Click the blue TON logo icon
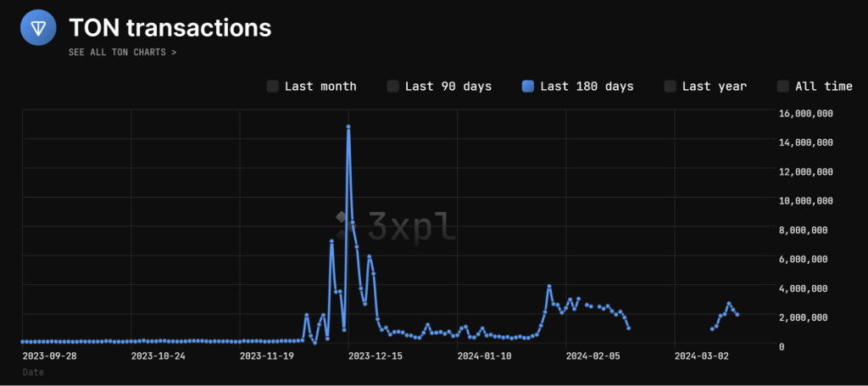Screen dimensions: 868x386 (38, 27)
